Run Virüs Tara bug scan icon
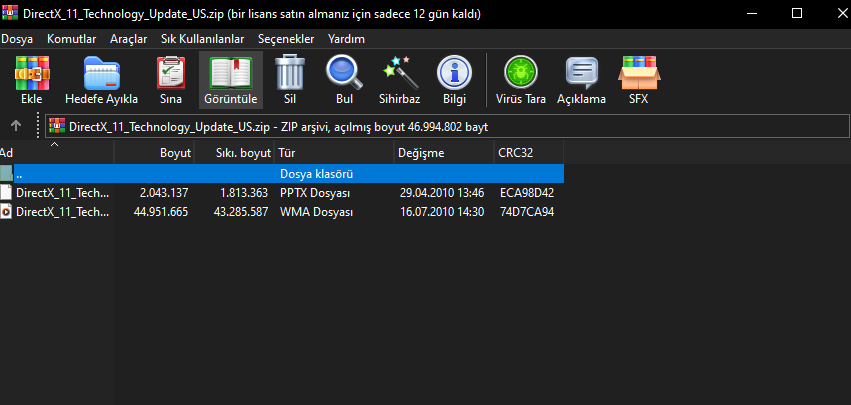The width and height of the screenshot is (851, 405). pos(520,72)
